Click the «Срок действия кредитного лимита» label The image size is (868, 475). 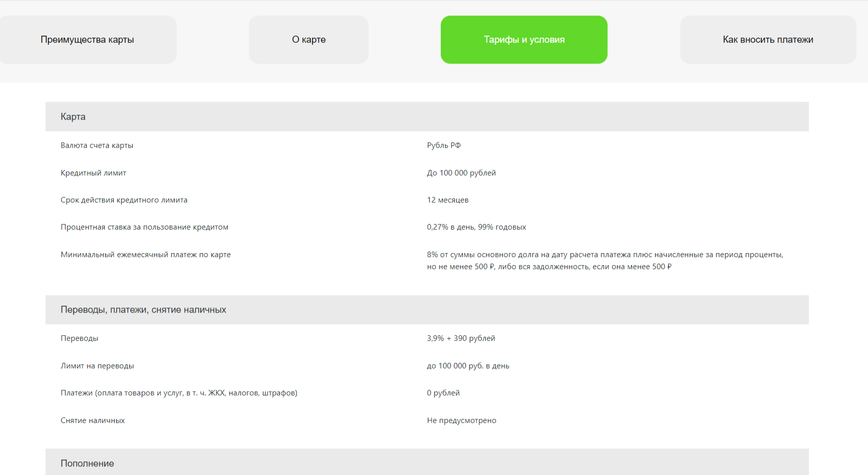tap(124, 200)
